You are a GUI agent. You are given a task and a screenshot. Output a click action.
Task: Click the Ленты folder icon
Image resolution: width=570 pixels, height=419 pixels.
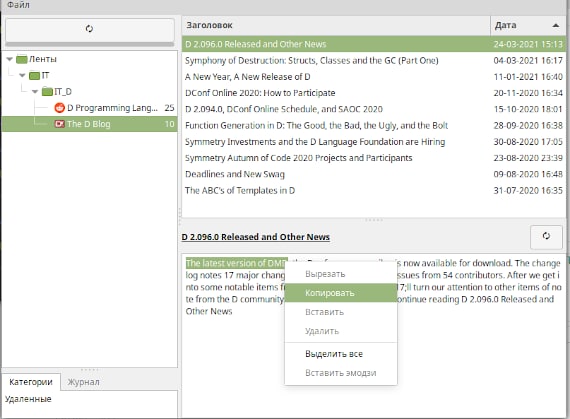click(x=22, y=59)
